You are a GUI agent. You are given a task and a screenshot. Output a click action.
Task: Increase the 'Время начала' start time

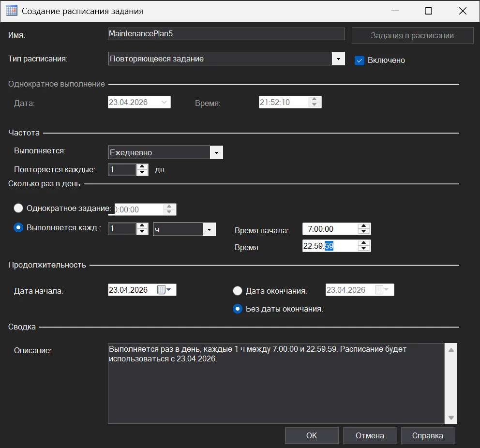[x=364, y=226]
